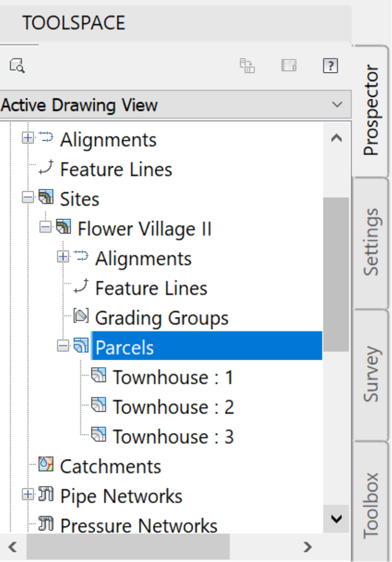The image size is (392, 562).
Task: Expand the top-level Alignments node
Action: click(x=28, y=138)
